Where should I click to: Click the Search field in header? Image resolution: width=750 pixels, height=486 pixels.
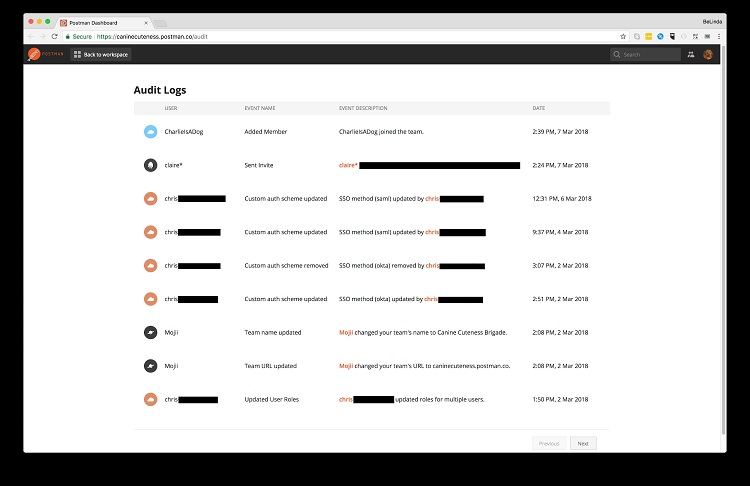[645, 55]
